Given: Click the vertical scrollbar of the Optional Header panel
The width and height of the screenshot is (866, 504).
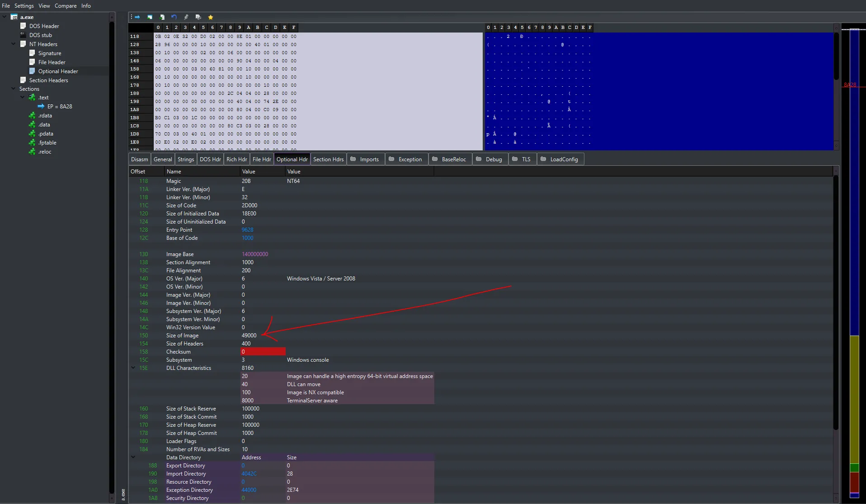Looking at the screenshot, I should pos(836,303).
